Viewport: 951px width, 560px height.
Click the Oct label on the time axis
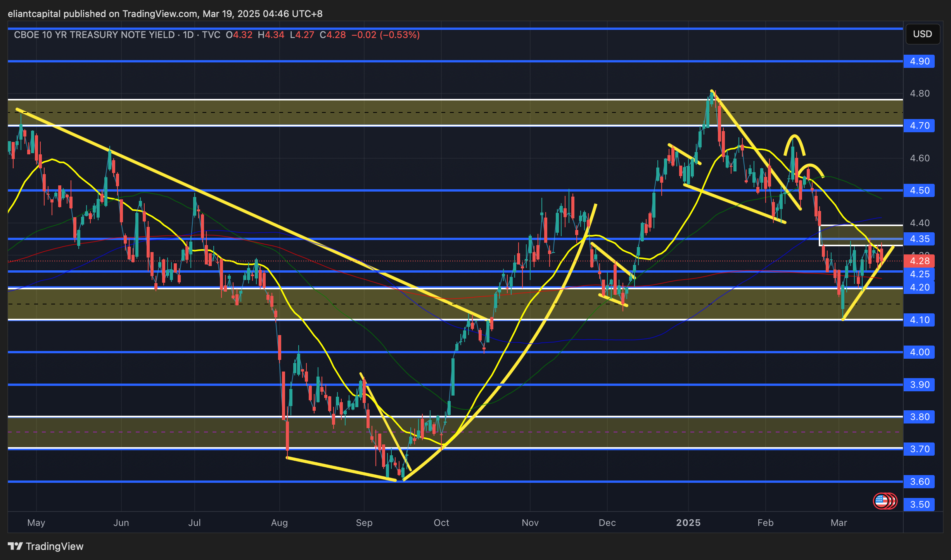[441, 523]
